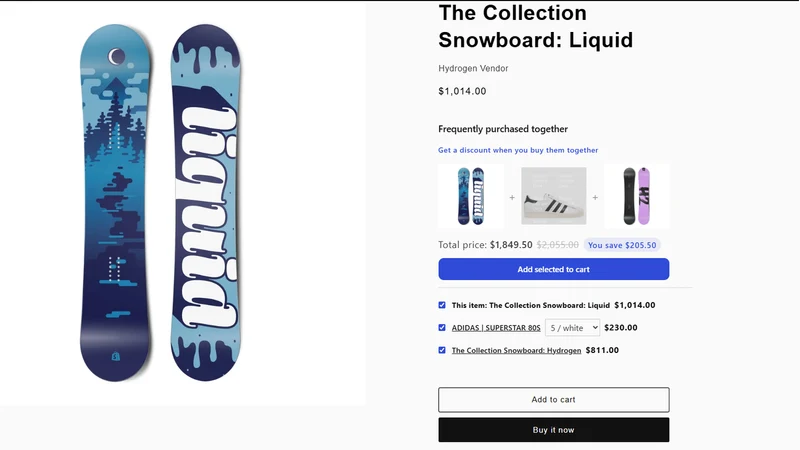This screenshot has height=450, width=800.
Task: Open the 5 / white size dropdown
Action: click(x=572, y=328)
